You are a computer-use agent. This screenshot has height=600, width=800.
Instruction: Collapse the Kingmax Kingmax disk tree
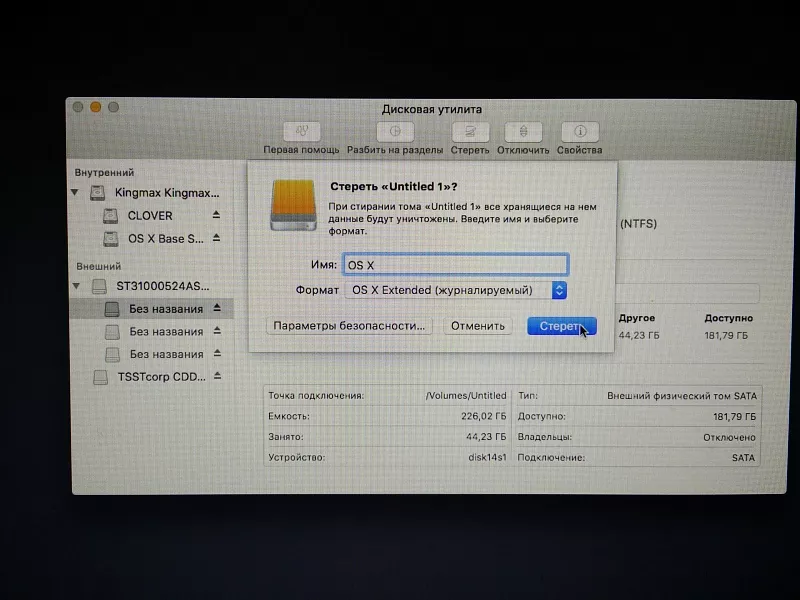pyautogui.click(x=75, y=192)
